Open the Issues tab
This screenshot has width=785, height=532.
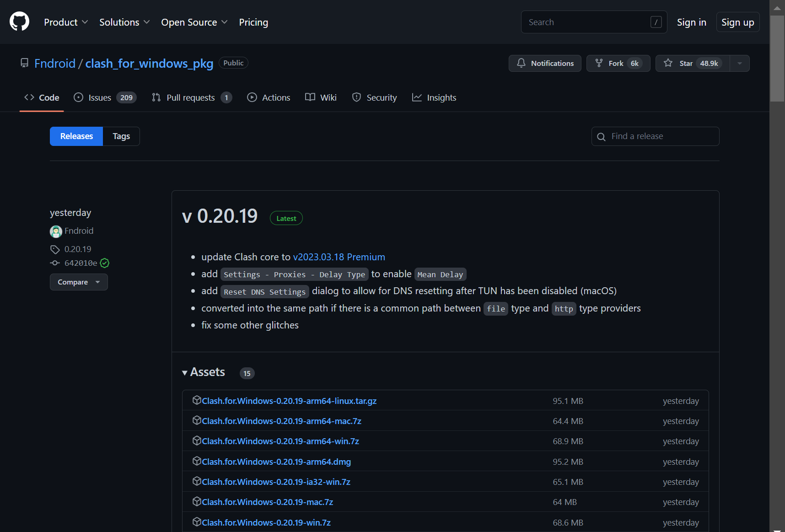click(x=105, y=97)
